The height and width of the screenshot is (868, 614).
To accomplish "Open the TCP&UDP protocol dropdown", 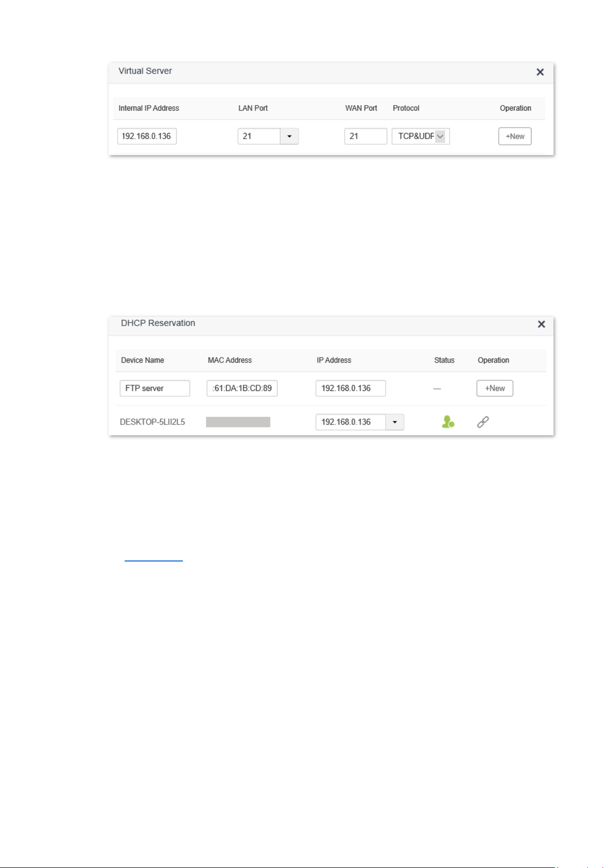I will (x=421, y=136).
